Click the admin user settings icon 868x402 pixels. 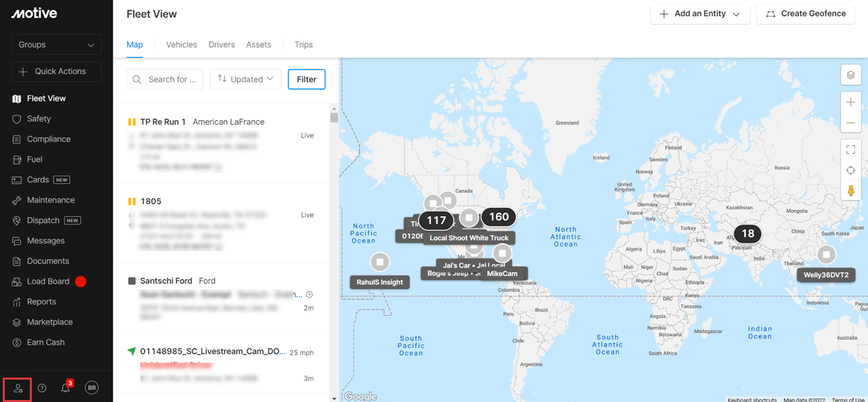click(x=18, y=388)
